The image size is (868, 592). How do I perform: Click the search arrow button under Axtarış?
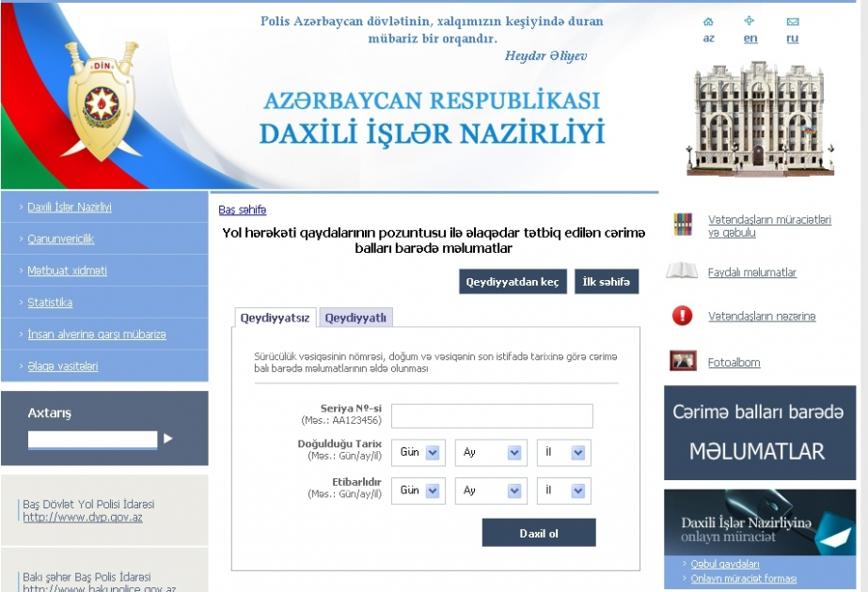point(168,439)
